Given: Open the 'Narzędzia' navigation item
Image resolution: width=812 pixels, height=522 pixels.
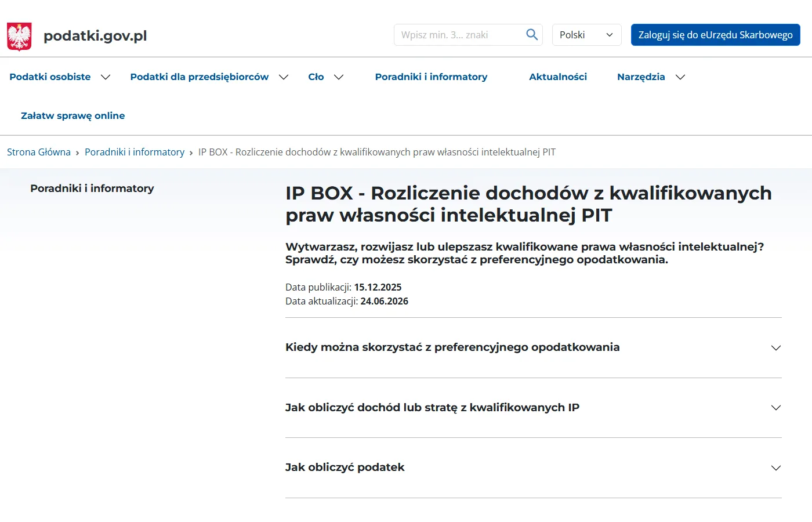Looking at the screenshot, I should point(641,77).
